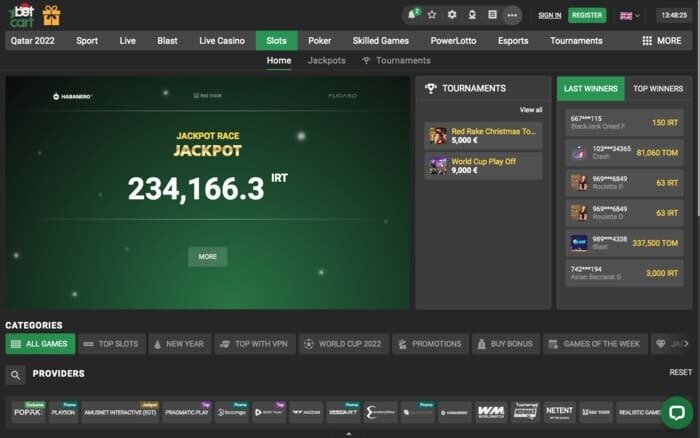The image size is (700, 438).
Task: Open Tournaments in the main navigation
Action: pyautogui.click(x=576, y=41)
